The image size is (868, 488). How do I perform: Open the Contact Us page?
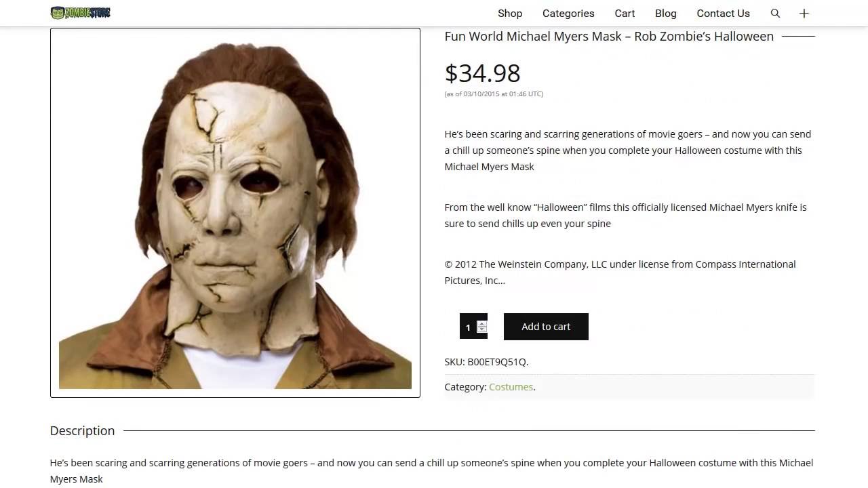point(723,13)
